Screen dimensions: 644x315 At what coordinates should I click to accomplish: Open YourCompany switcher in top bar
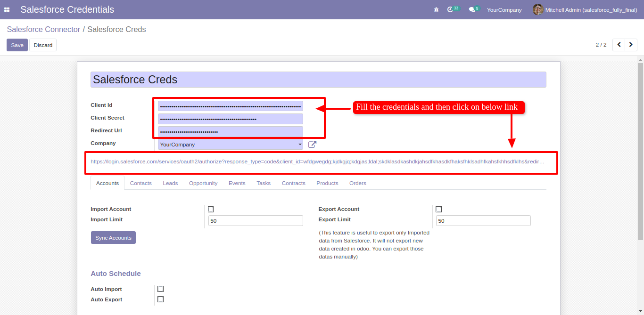(504, 9)
